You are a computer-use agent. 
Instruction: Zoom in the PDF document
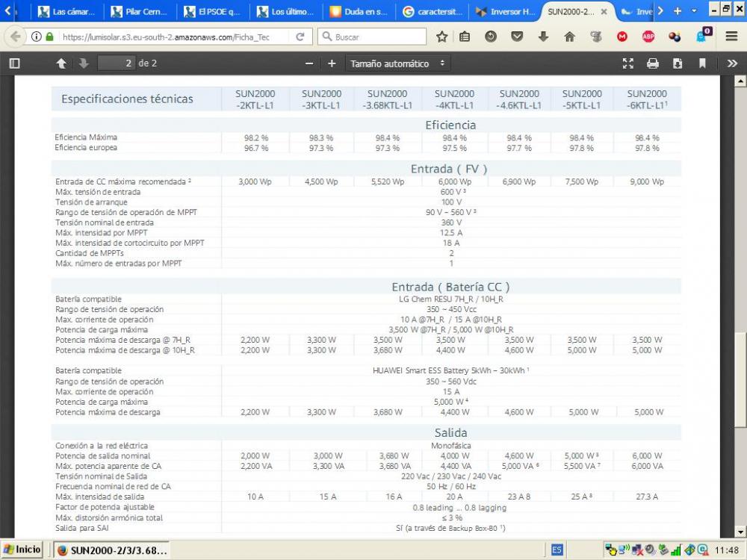pos(332,63)
